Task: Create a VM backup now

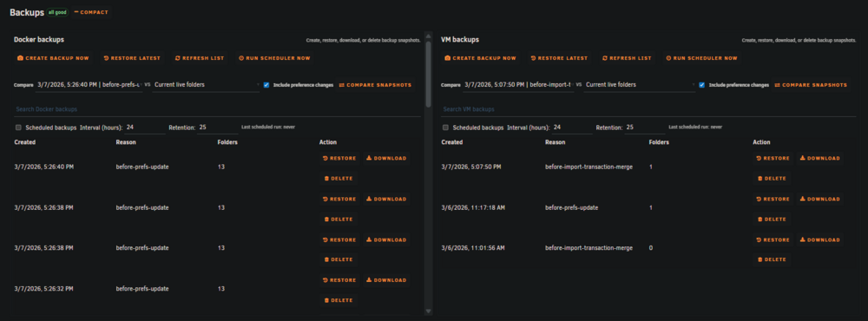Action: [481, 58]
